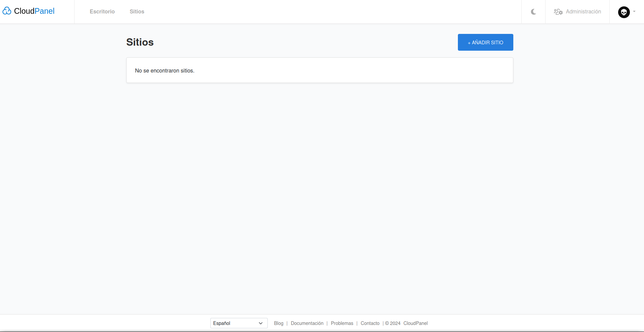Click the chevron arrow in language dropdown
Viewport: 644px width, 332px height.
coord(261,323)
